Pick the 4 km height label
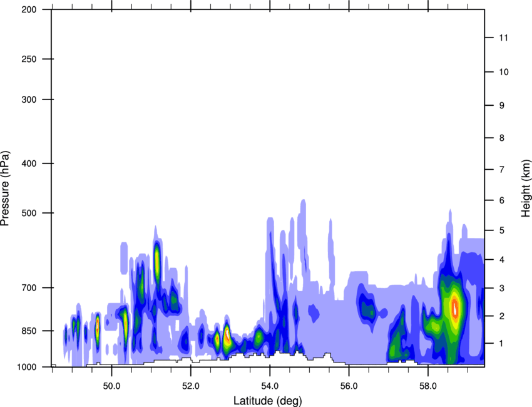Viewport: 532px width, 407px height. [x=502, y=260]
